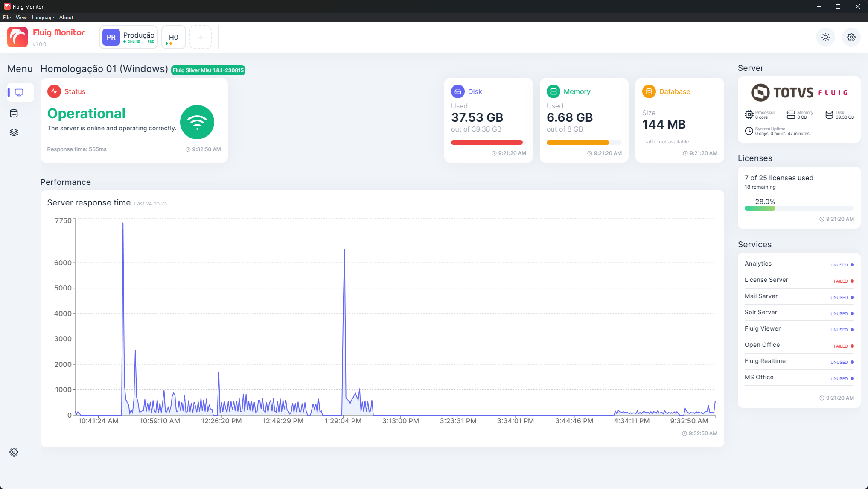Switch to the HO environment tab
The image size is (868, 489).
(173, 37)
